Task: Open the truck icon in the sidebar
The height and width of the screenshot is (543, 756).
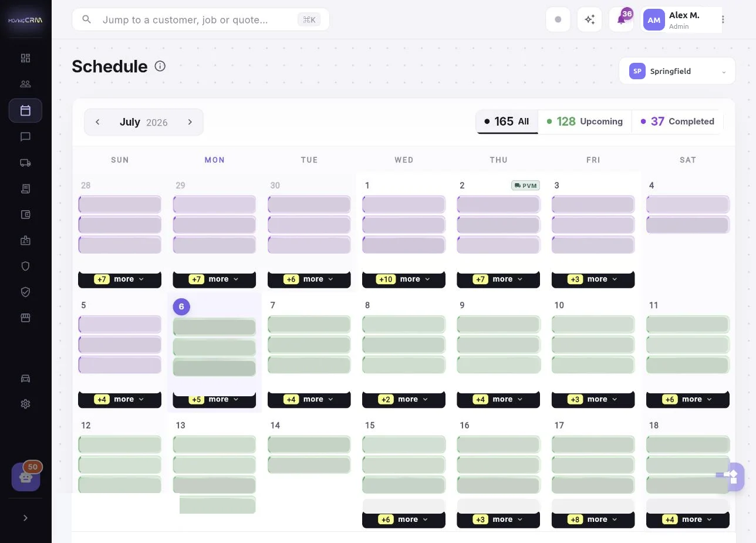Action: 25,163
